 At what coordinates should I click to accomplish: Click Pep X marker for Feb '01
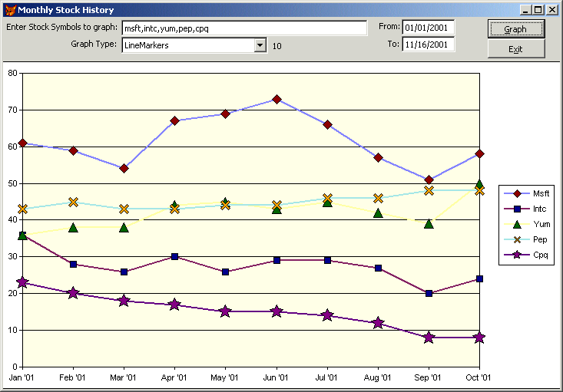pyautogui.click(x=73, y=202)
